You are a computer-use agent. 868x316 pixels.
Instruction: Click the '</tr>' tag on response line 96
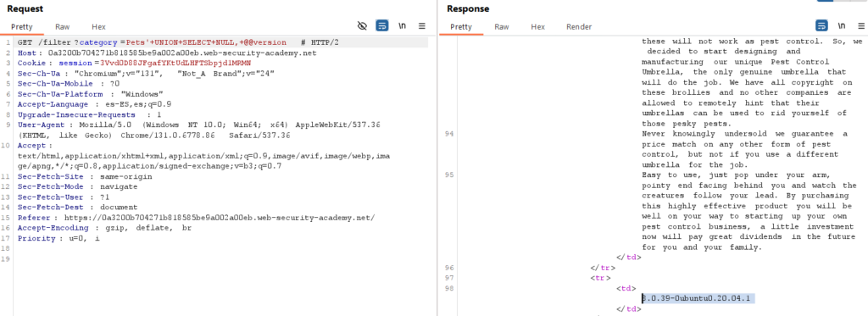602,268
